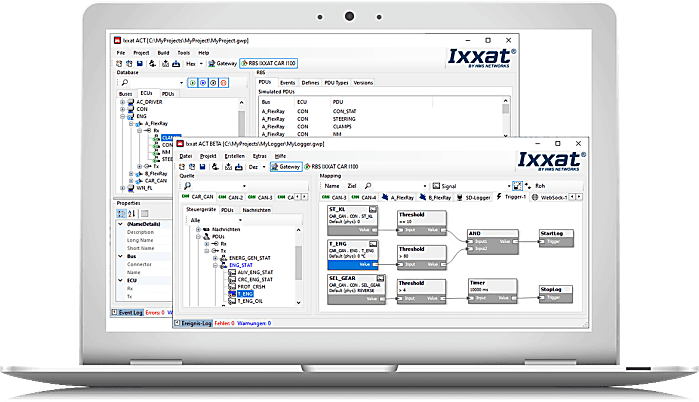
Task: Click the open project icon in MyLogger toolbar
Action: pos(192,167)
